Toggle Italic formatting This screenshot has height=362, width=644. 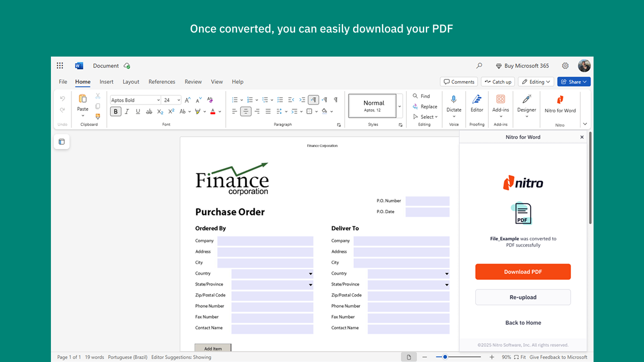[x=127, y=112]
